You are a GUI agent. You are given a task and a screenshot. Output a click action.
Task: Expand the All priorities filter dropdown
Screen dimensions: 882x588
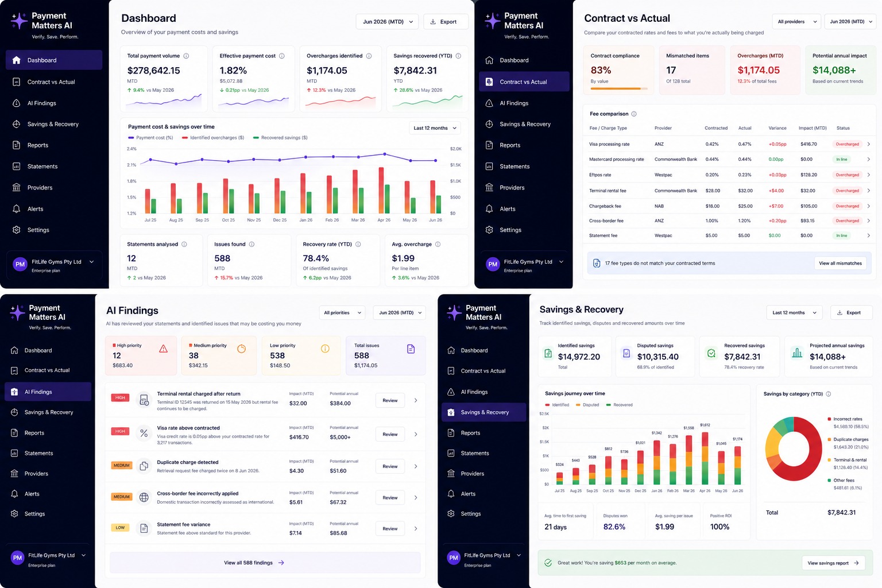click(342, 313)
